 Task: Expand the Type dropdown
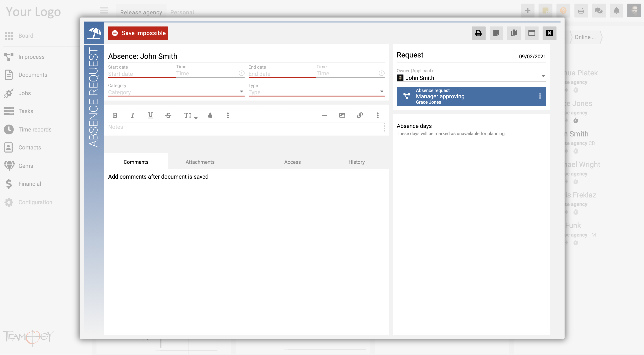pos(381,92)
